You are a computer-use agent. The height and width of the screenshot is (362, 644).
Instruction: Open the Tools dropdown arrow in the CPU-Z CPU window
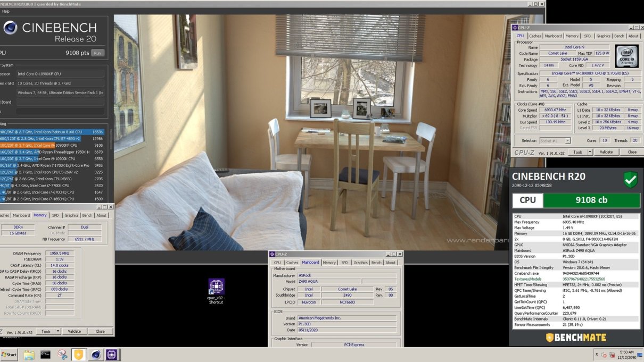click(589, 152)
